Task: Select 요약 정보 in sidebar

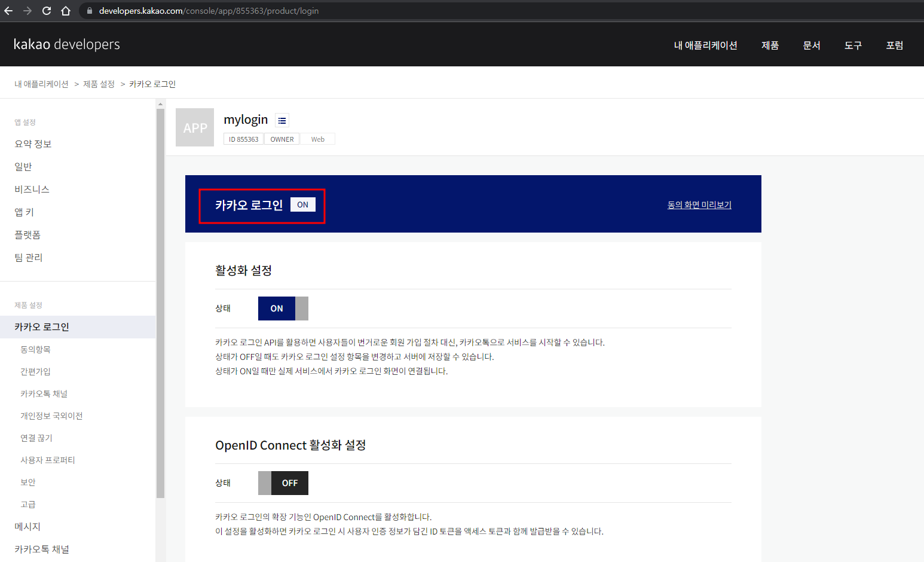Action: (33, 144)
